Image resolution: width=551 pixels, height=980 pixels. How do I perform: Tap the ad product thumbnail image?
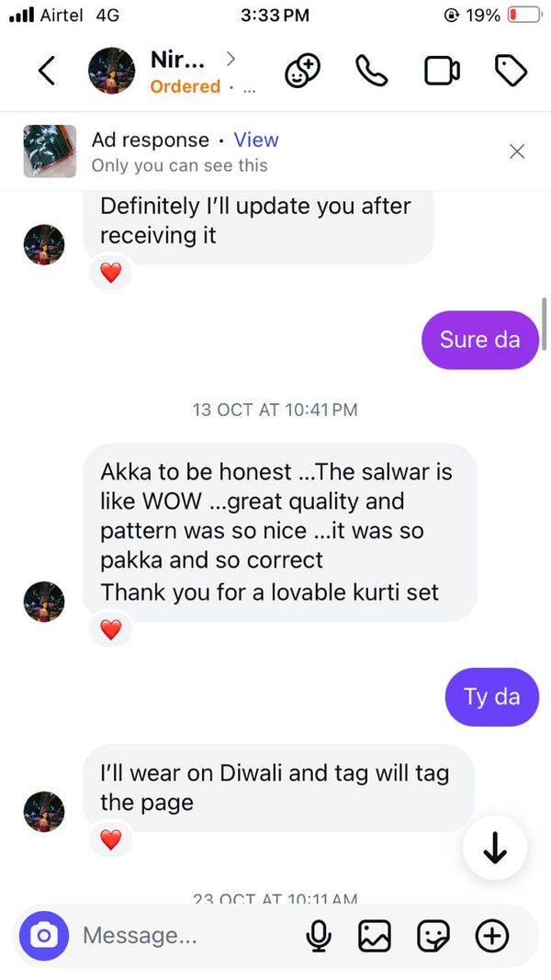click(x=50, y=152)
